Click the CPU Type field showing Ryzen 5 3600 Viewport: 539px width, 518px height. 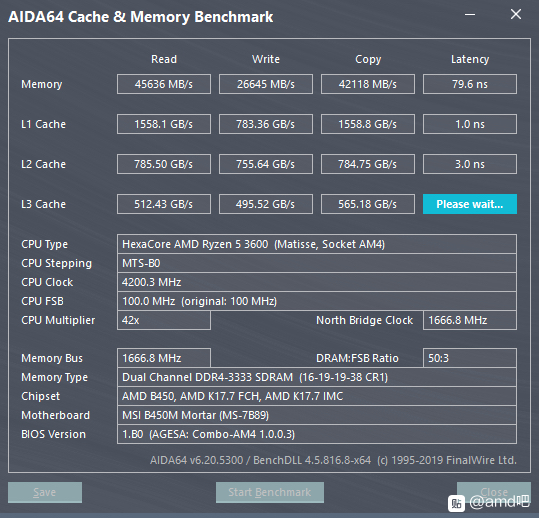point(317,244)
